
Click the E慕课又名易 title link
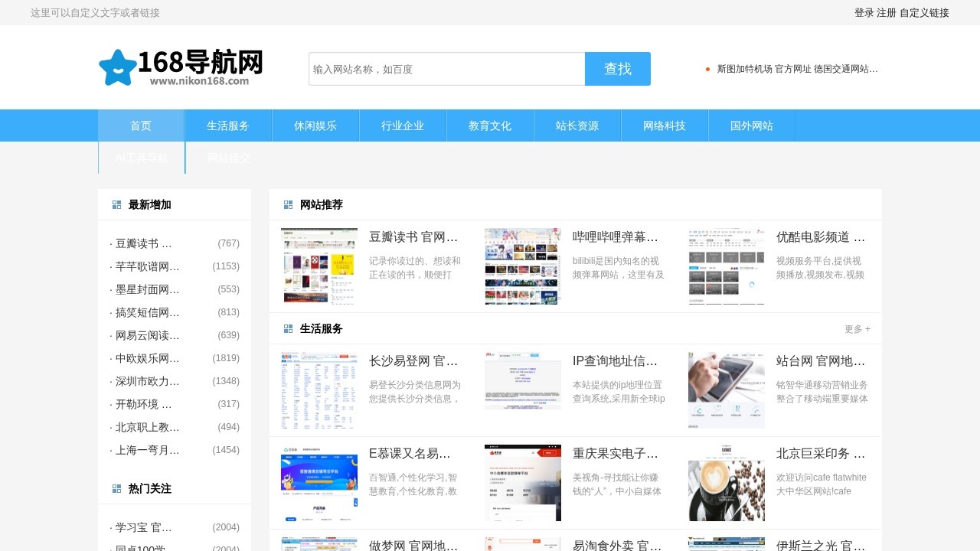[x=410, y=454]
